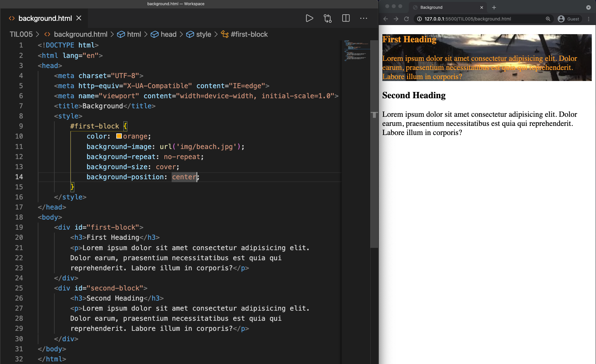The image size is (596, 364).
Task: Click the #first-block selector on line 9
Action: (x=94, y=126)
